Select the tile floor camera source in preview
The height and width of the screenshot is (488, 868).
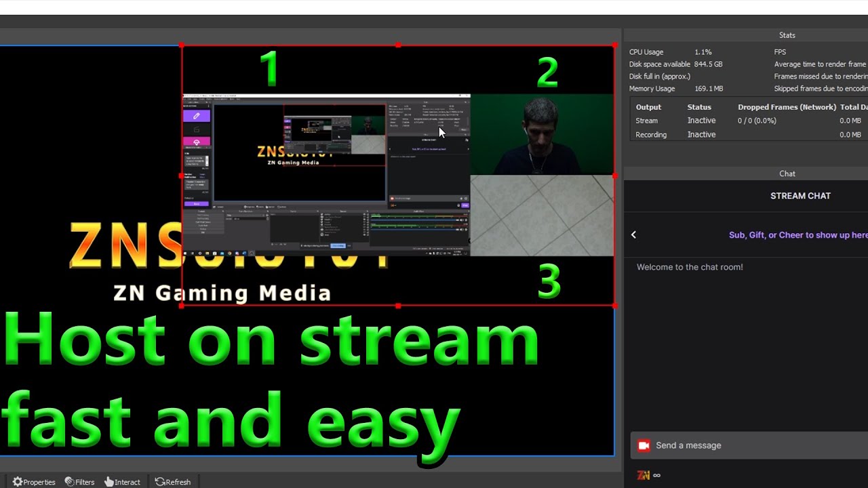point(542,216)
